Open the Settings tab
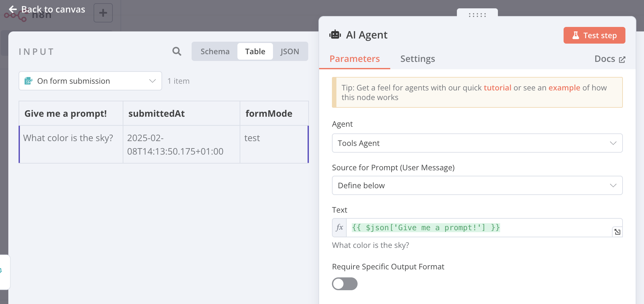 click(417, 59)
